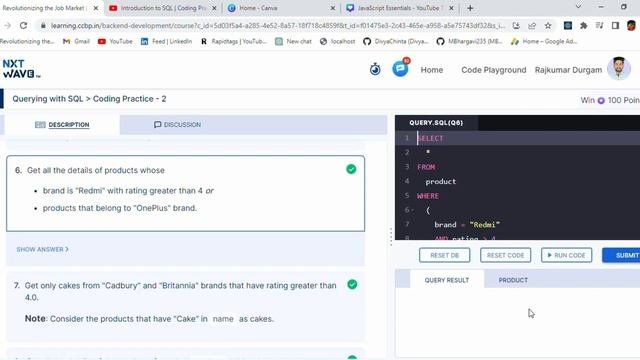Switch to the Product table tab

513,280
